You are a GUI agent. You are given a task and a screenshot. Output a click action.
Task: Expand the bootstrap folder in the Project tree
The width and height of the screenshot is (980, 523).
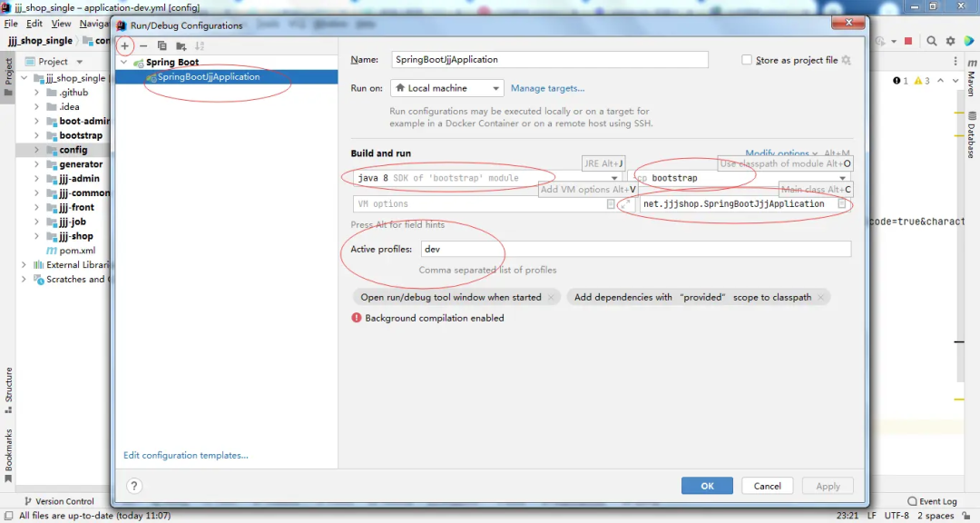tap(36, 135)
